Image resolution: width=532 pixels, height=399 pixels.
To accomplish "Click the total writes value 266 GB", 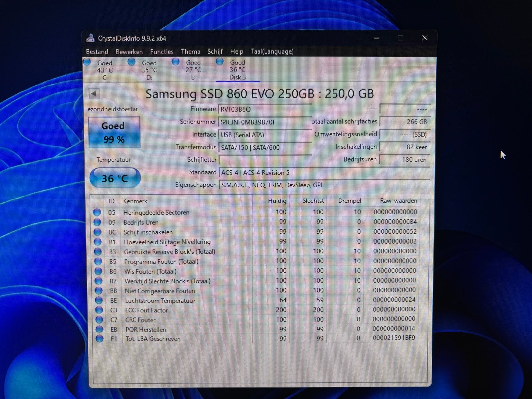I will [x=405, y=122].
